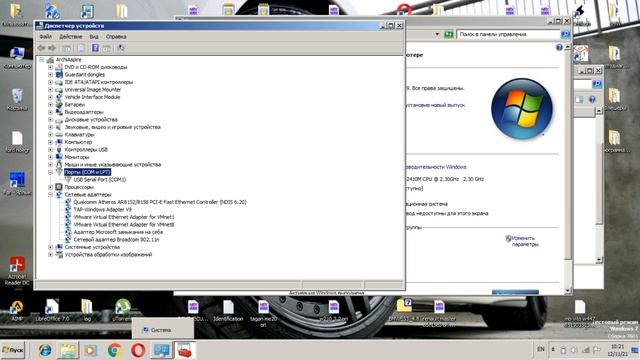Image resolution: width=640 pixels, height=360 pixels.
Task: Expand the Контроллеры USB node
Action: point(51,149)
